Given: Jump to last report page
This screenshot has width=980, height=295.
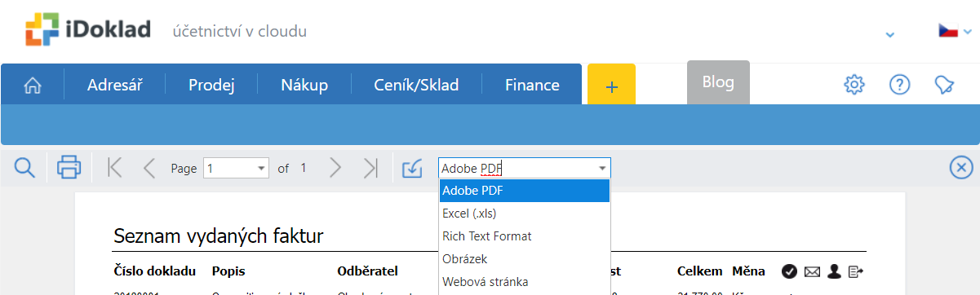Looking at the screenshot, I should [371, 168].
